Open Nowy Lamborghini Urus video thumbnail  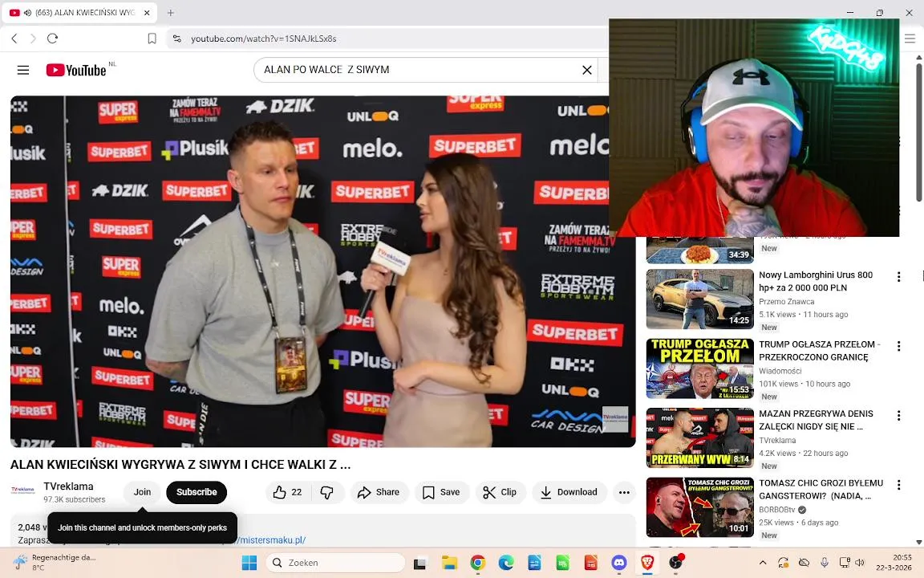point(700,299)
